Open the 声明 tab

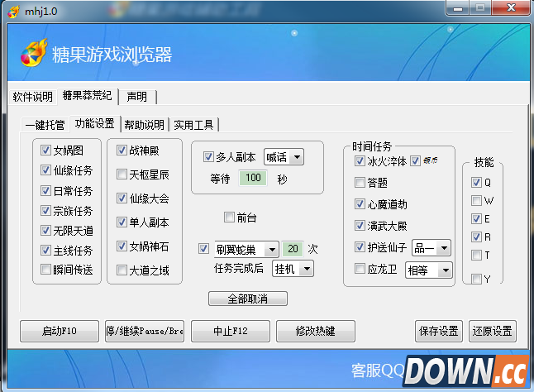pos(137,97)
